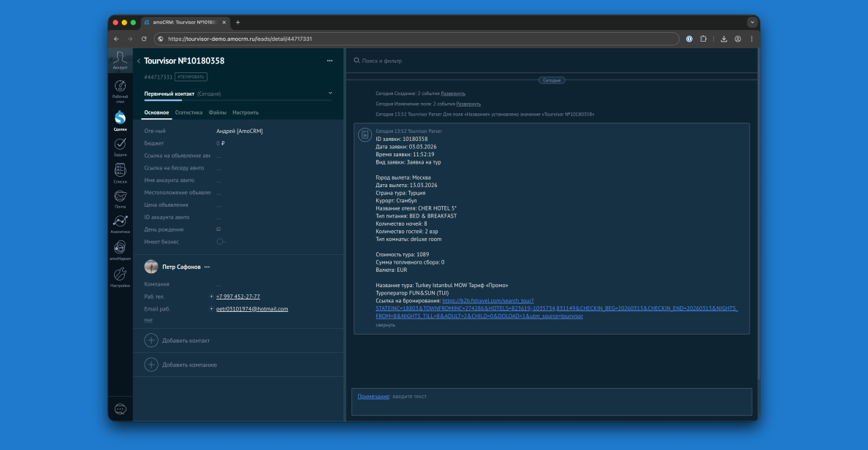Open the Аналитика panel
The height and width of the screenshot is (450, 868).
point(121,223)
